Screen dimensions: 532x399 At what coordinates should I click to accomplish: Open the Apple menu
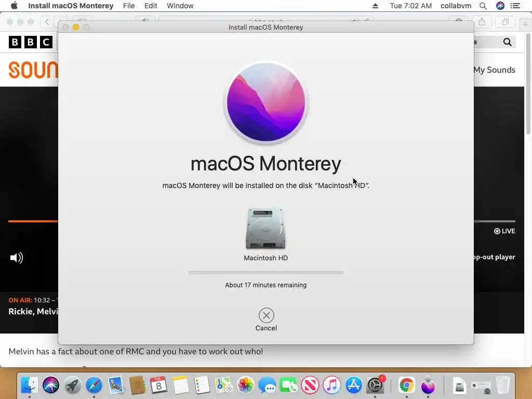pos(14,6)
